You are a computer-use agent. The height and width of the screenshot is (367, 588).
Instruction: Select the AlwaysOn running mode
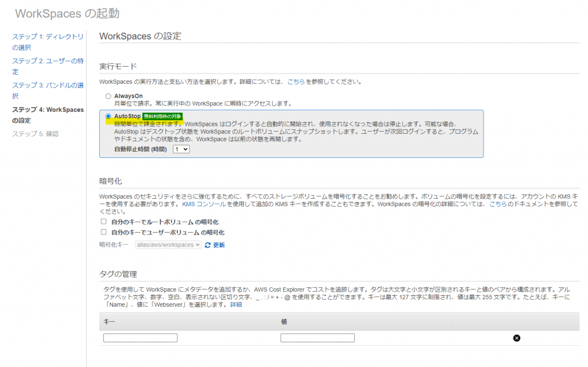click(108, 96)
